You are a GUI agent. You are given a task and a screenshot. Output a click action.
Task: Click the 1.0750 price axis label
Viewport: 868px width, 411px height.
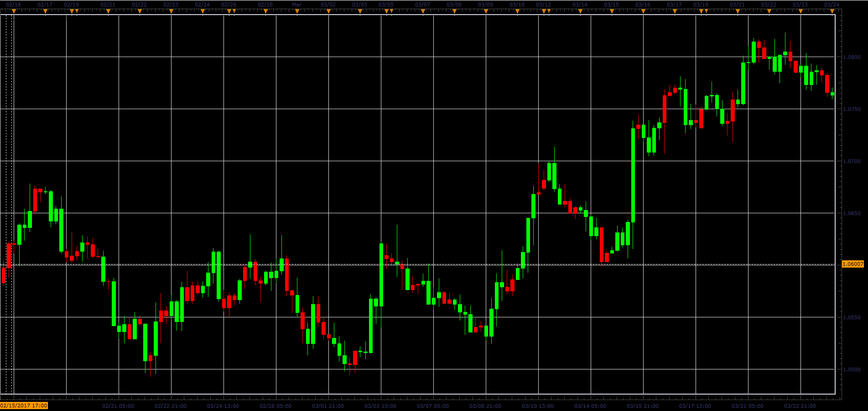point(852,109)
